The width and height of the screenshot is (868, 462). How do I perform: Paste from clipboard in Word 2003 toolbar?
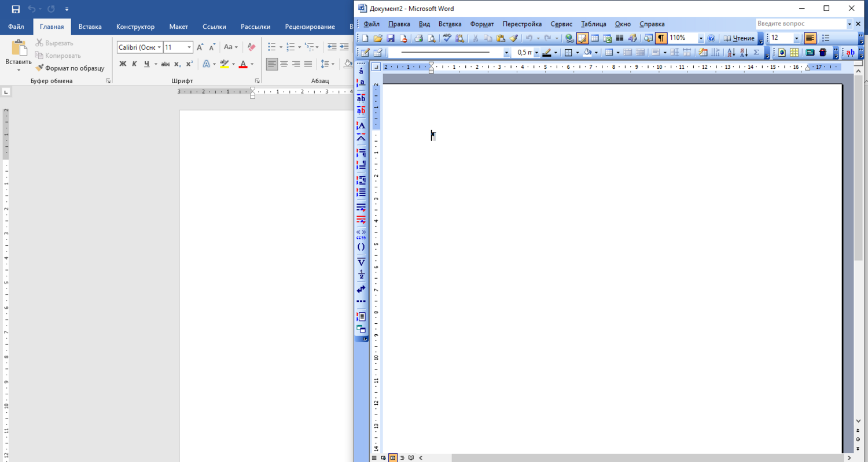501,38
